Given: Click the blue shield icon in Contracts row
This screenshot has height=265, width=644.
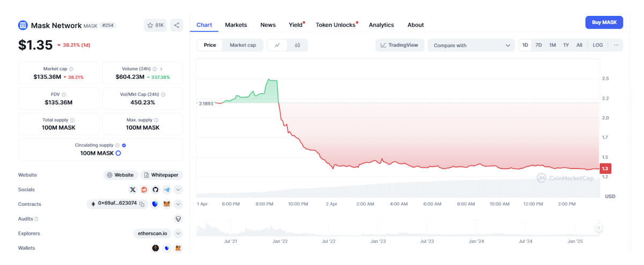Looking at the screenshot, I should (x=155, y=204).
